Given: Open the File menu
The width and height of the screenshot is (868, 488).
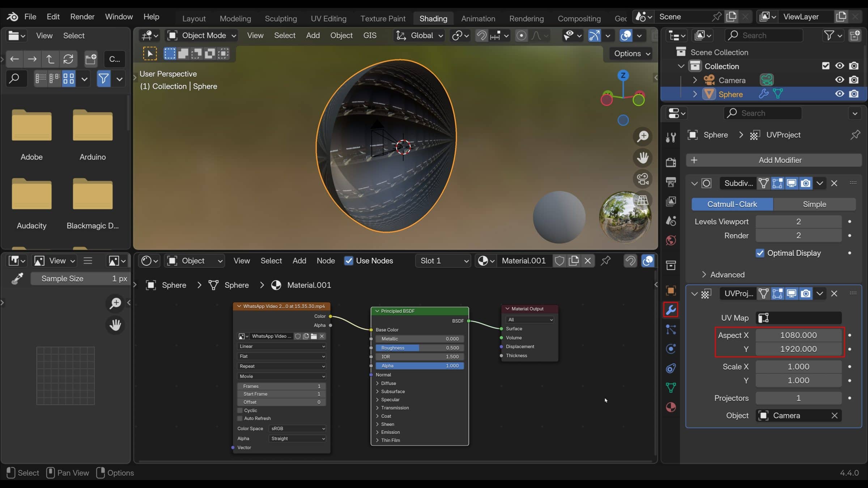Looking at the screenshot, I should coord(30,17).
